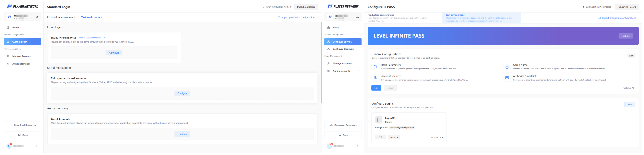644x155 pixels.
Task: Click Configure under Guest Accounts
Action: tap(182, 134)
